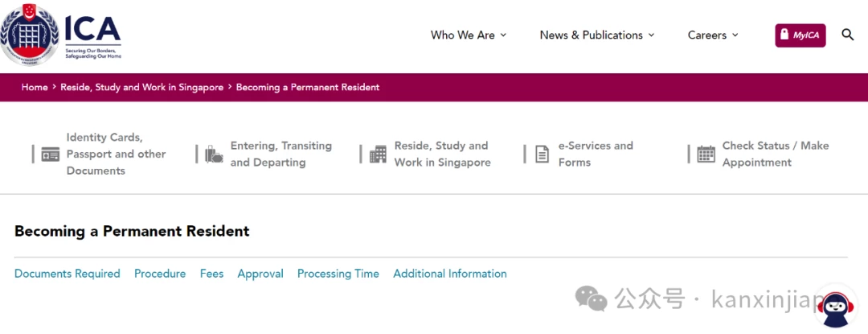This screenshot has width=868, height=334.
Task: Click the ICA crest logo
Action: (x=29, y=35)
